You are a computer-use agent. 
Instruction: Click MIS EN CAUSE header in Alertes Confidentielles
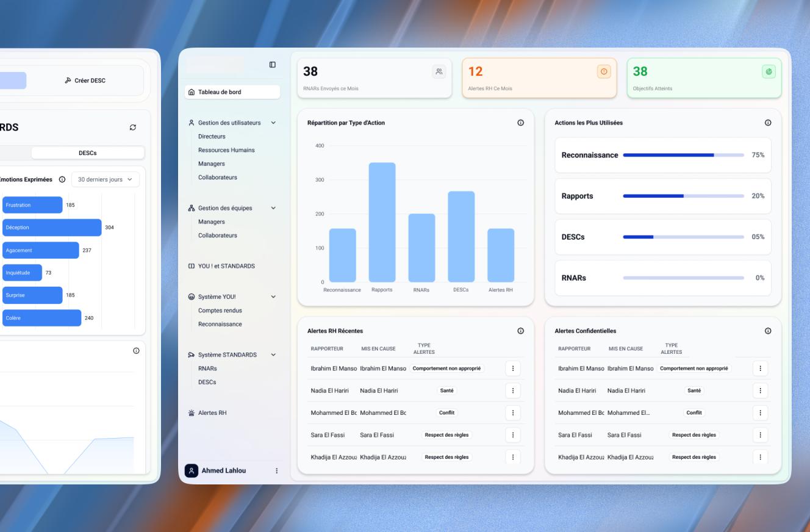[626, 349]
